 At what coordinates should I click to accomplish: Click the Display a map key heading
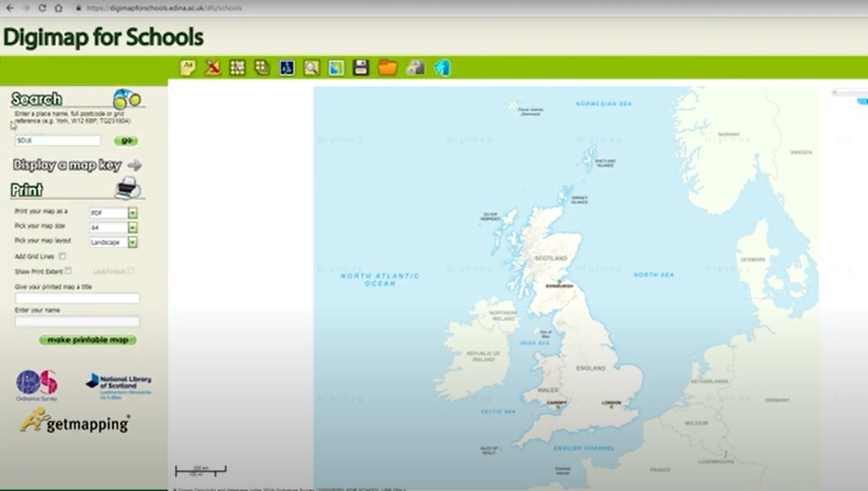[x=67, y=165]
